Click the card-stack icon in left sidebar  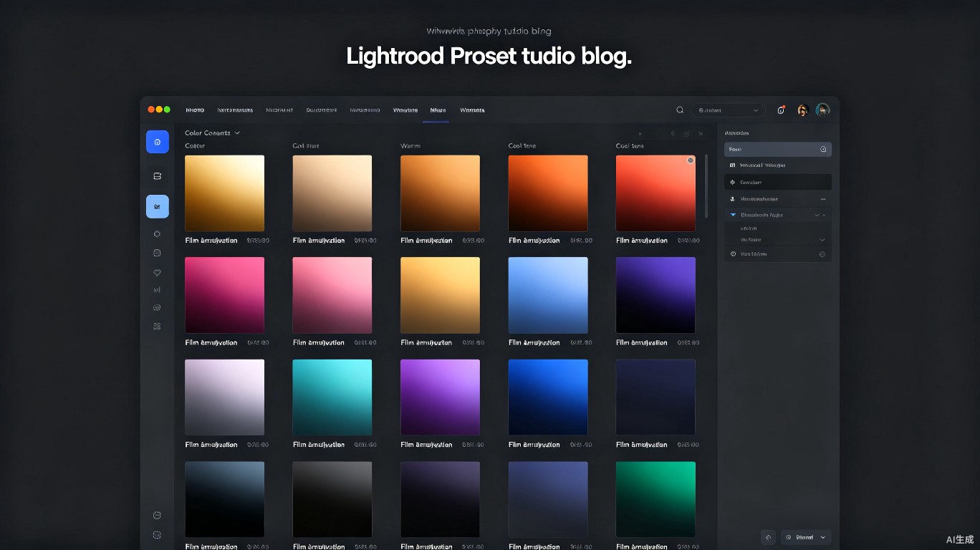[158, 176]
